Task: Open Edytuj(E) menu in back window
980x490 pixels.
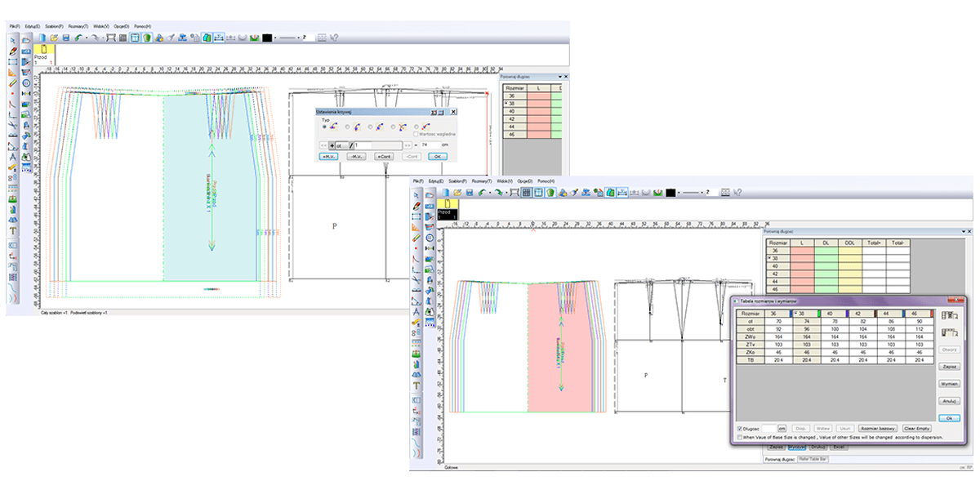Action: [x=33, y=26]
